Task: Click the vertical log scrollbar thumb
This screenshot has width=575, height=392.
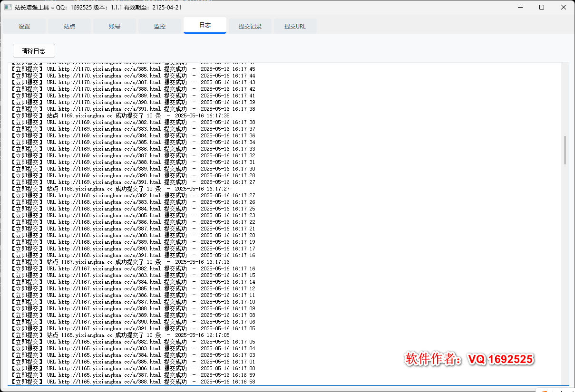Action: pyautogui.click(x=565, y=150)
